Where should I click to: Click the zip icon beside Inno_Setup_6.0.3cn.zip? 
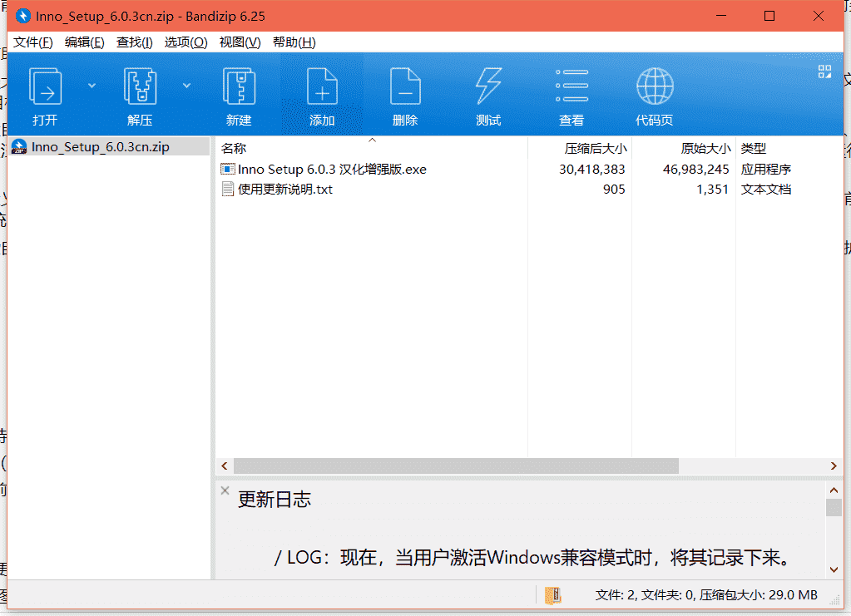click(x=19, y=147)
